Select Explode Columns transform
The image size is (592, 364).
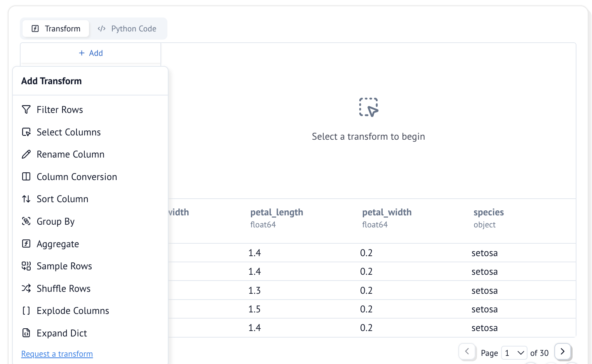73,311
